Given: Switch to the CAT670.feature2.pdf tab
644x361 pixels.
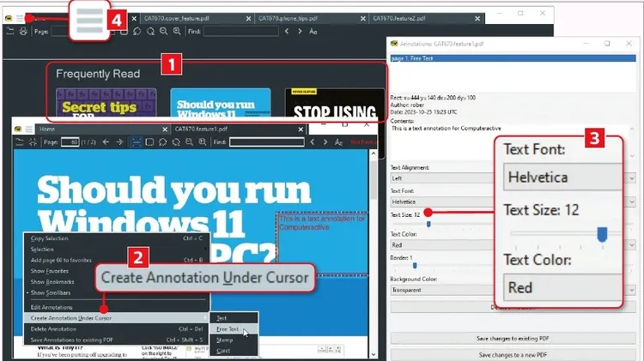Looking at the screenshot, I should [426, 19].
